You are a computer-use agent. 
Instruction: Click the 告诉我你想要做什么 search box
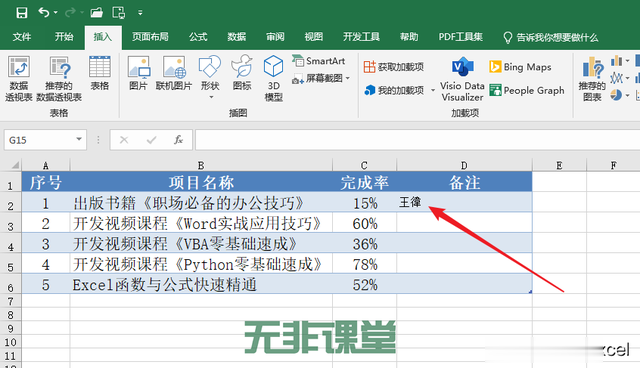coord(551,38)
